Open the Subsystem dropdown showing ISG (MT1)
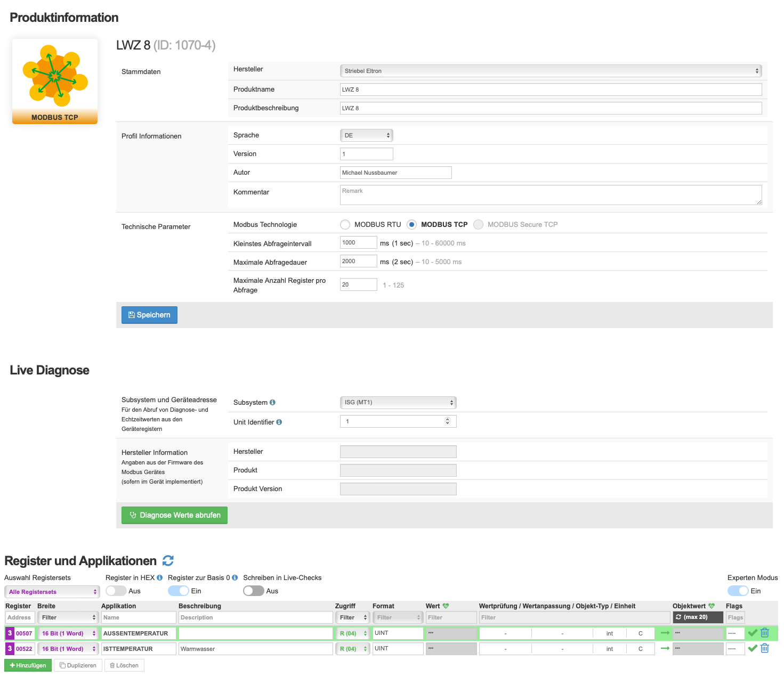Screen dimensions: 784x677 398,403
